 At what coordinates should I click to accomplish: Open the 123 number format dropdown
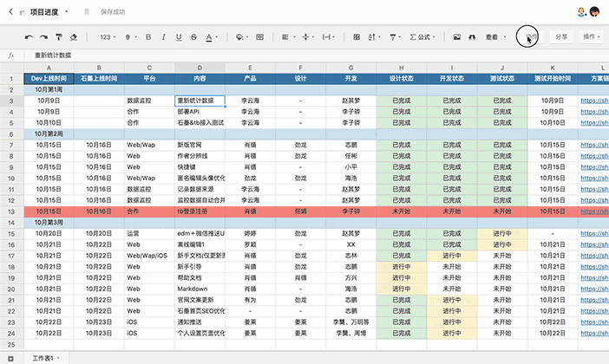[108, 37]
